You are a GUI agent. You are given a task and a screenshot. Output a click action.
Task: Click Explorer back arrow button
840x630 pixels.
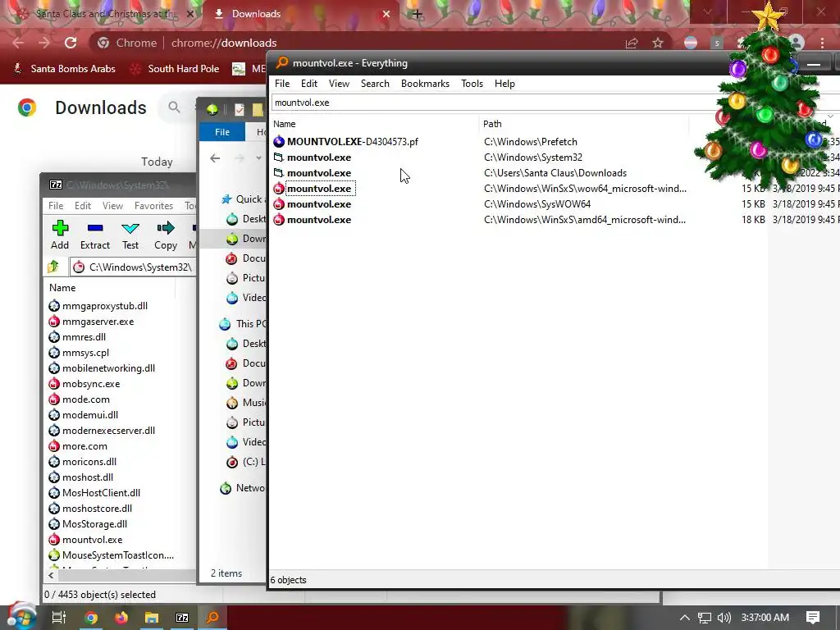click(x=215, y=158)
